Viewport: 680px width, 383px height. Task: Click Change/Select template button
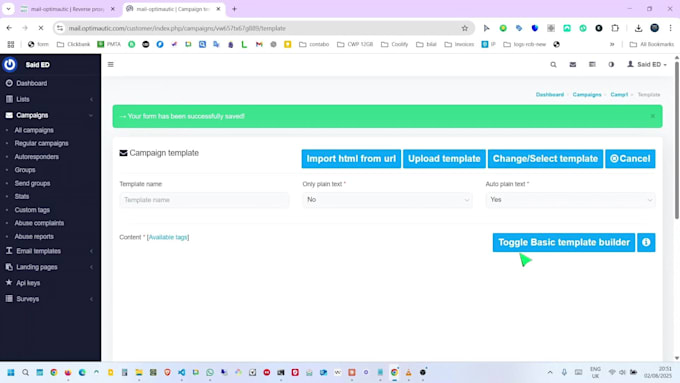[x=545, y=159]
